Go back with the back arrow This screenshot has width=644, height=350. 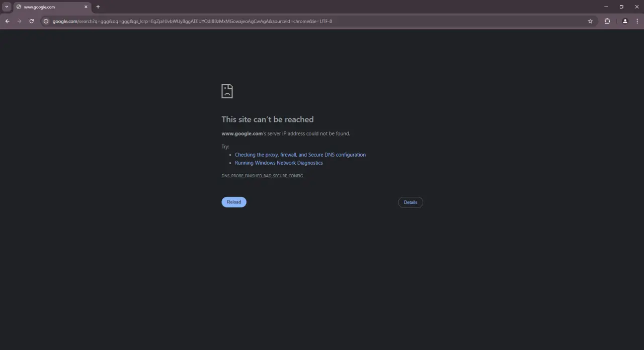tap(7, 21)
